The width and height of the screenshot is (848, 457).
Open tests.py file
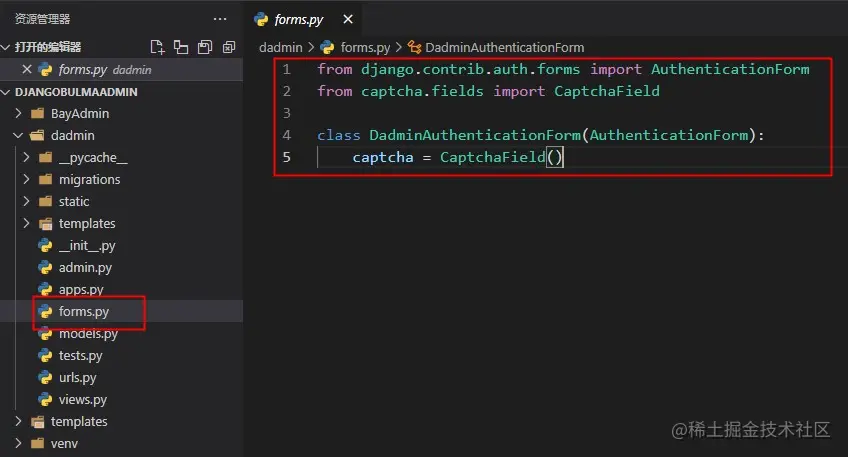pos(80,355)
